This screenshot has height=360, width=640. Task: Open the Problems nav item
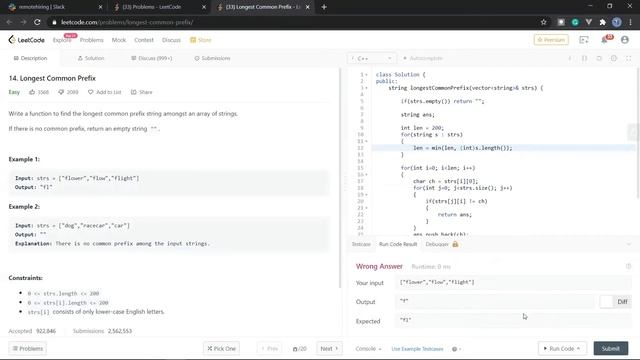(91, 40)
